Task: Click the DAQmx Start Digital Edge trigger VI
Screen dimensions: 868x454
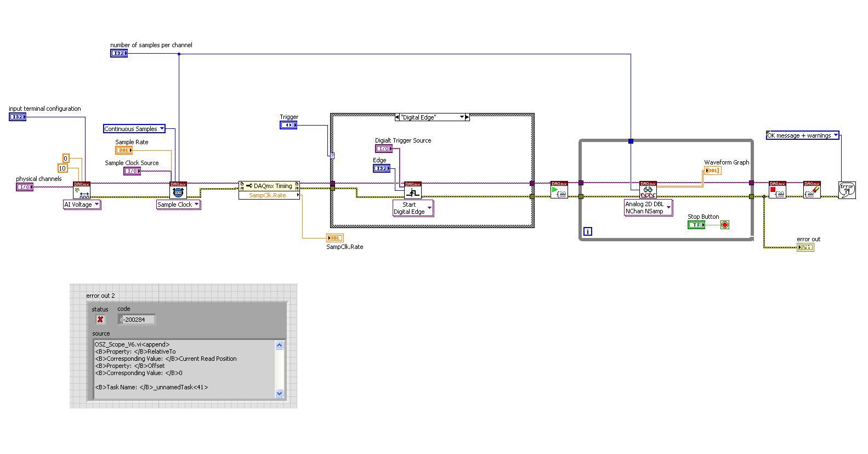Action: pos(413,190)
